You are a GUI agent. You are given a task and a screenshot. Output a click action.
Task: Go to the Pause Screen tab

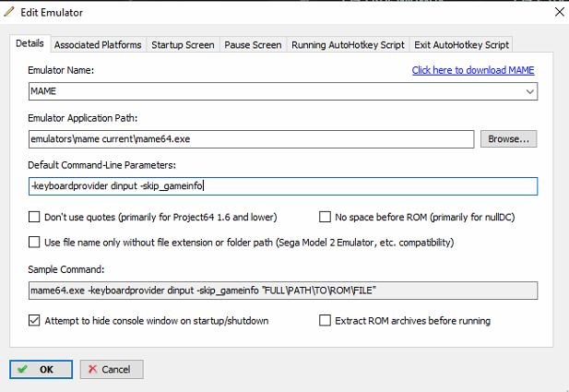pyautogui.click(x=253, y=44)
